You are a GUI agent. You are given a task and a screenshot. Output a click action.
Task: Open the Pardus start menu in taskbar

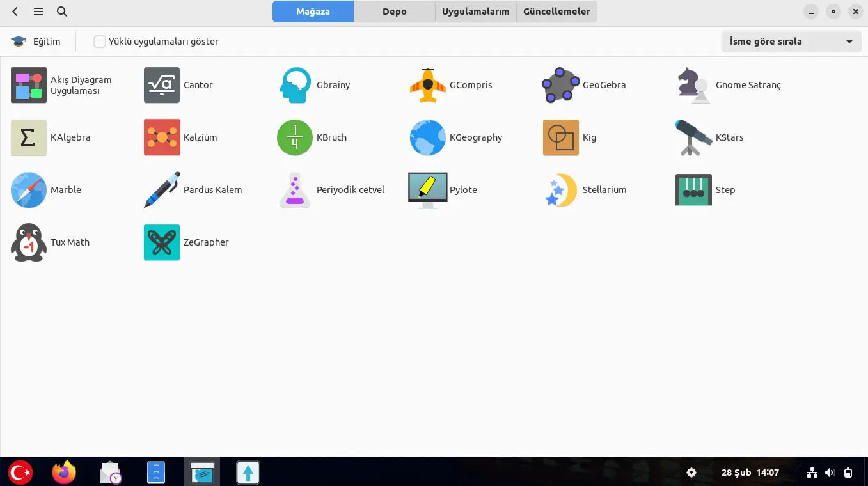20,473
